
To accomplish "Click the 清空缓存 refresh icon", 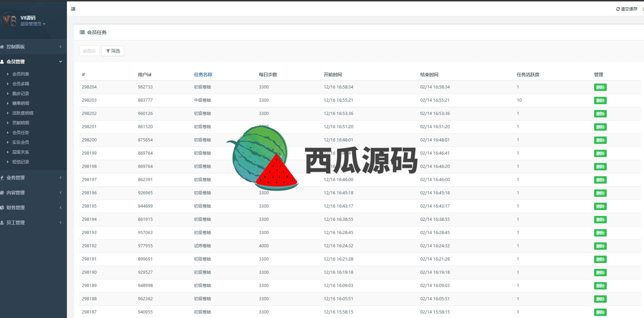I will pyautogui.click(x=618, y=9).
